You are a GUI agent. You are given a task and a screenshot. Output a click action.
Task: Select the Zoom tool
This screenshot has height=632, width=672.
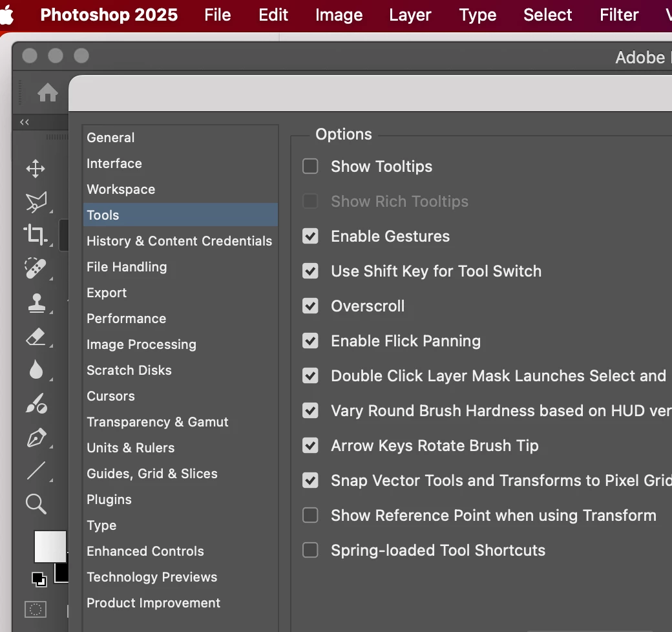click(36, 504)
